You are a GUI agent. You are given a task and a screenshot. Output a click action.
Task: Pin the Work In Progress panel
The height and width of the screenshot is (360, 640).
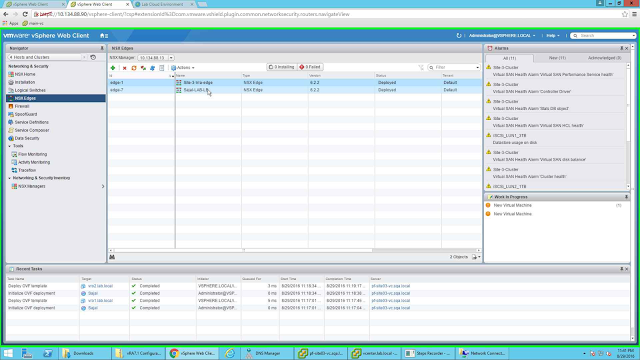pos(627,197)
